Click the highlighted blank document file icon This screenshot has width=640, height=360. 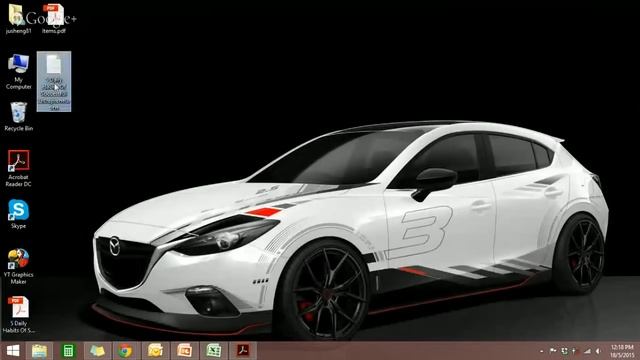click(54, 81)
